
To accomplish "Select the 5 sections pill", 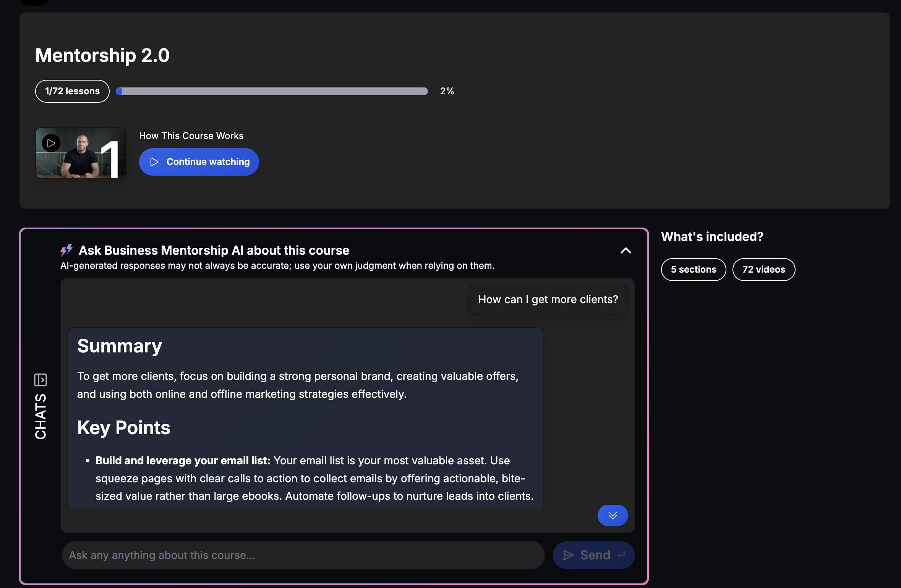I will [693, 270].
